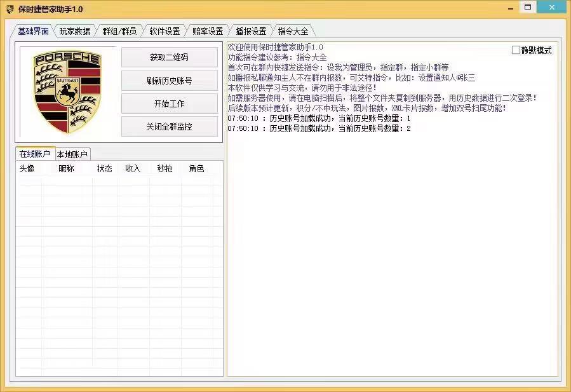571x392 pixels.
Task: Click the 收入 column header
Action: 133,168
